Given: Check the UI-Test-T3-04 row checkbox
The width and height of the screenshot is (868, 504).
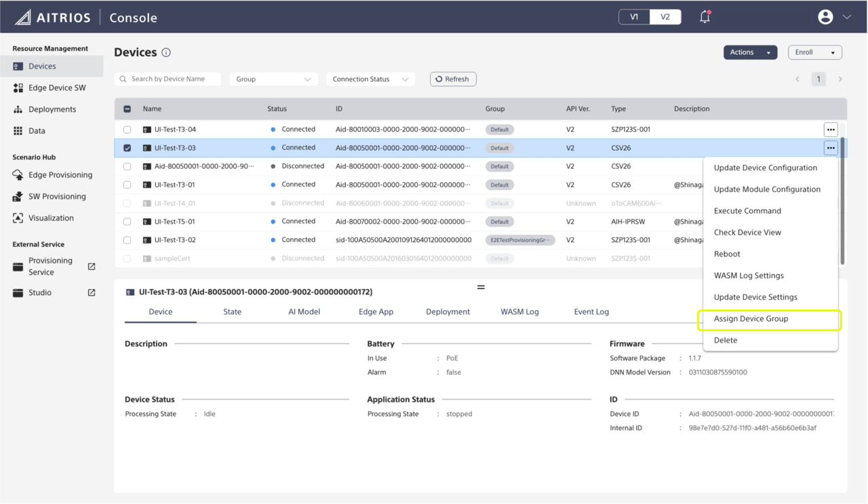Looking at the screenshot, I should coord(127,130).
